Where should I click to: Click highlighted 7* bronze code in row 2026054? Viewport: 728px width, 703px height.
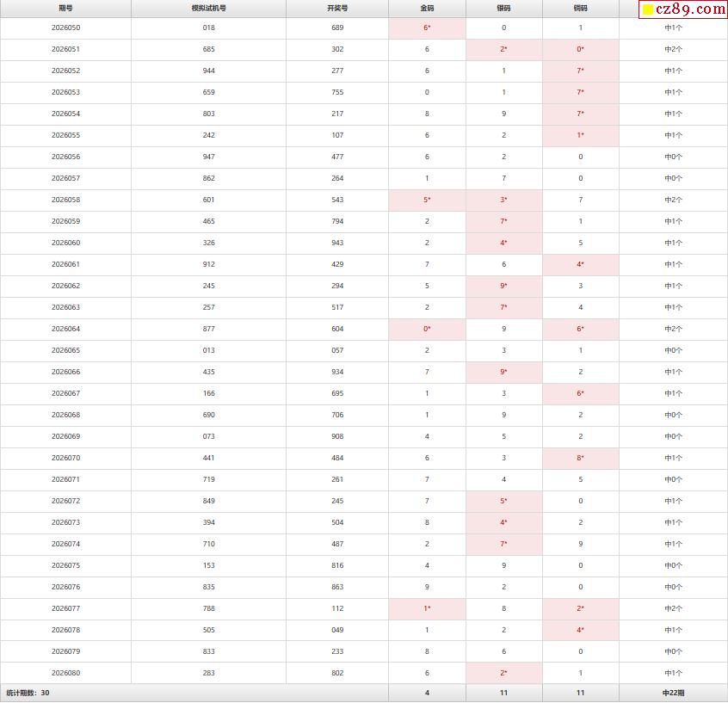pos(581,114)
